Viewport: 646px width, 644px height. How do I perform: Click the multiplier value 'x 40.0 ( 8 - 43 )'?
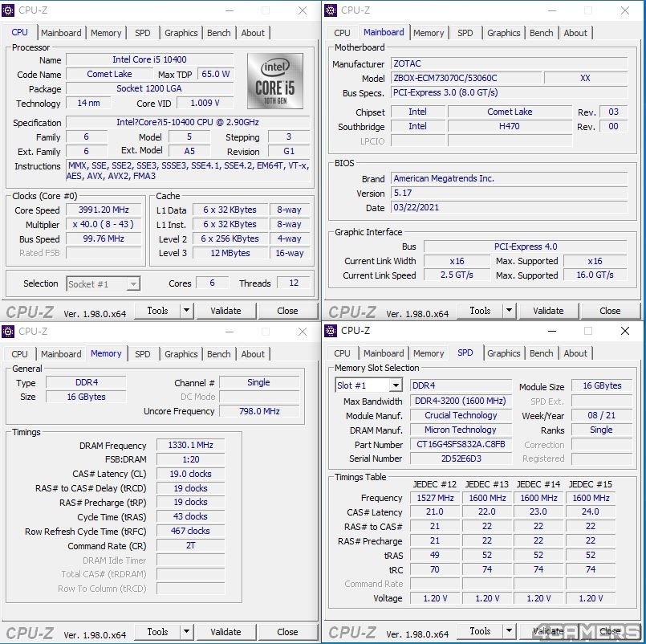point(104,224)
